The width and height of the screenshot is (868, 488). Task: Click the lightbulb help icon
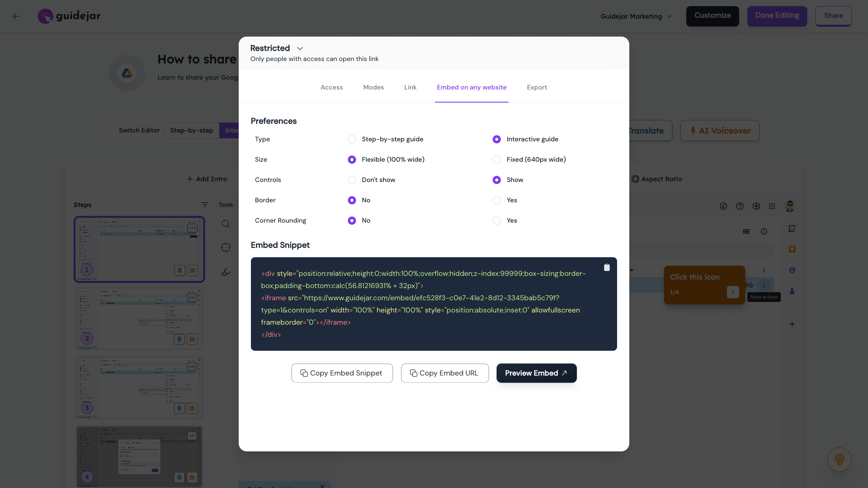(x=839, y=460)
